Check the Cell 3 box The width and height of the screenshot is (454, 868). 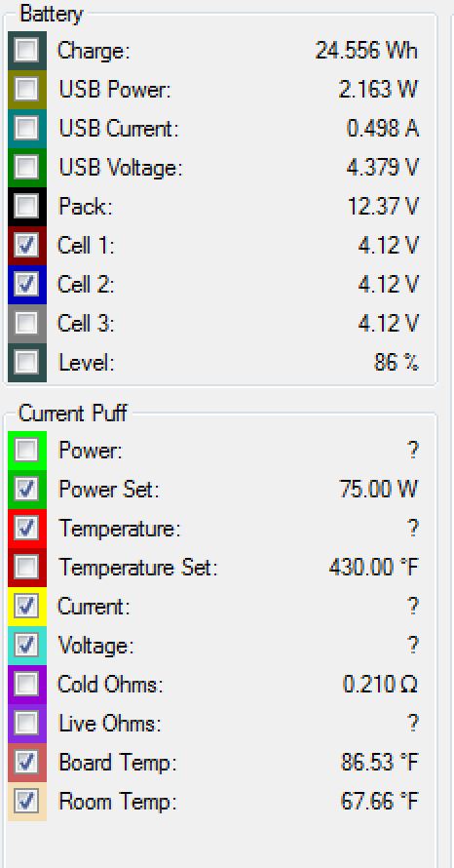27,323
